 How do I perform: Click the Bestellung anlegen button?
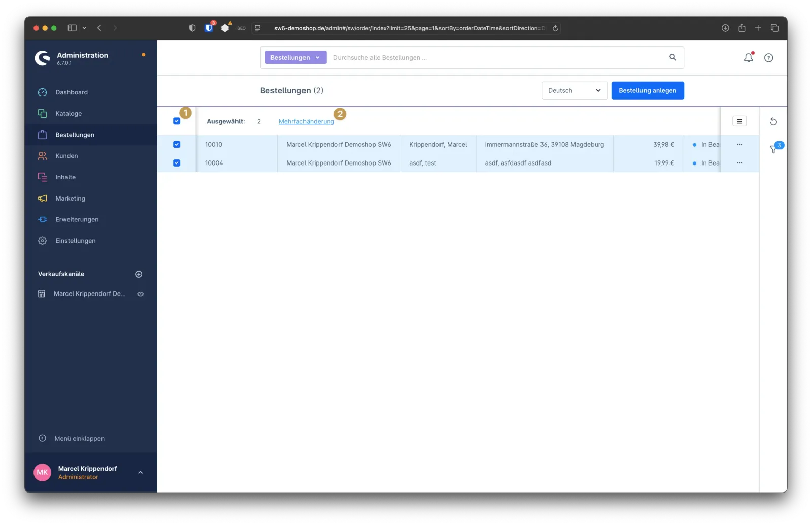(647, 90)
